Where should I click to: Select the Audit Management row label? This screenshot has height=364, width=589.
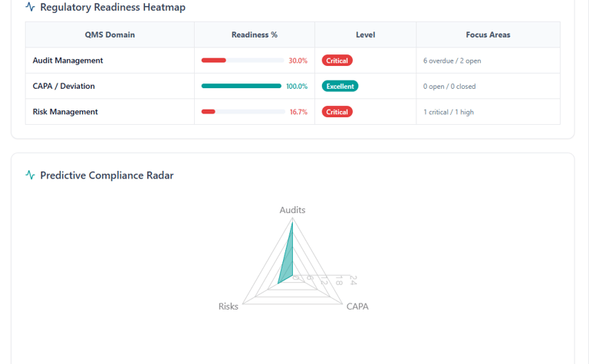click(x=67, y=61)
